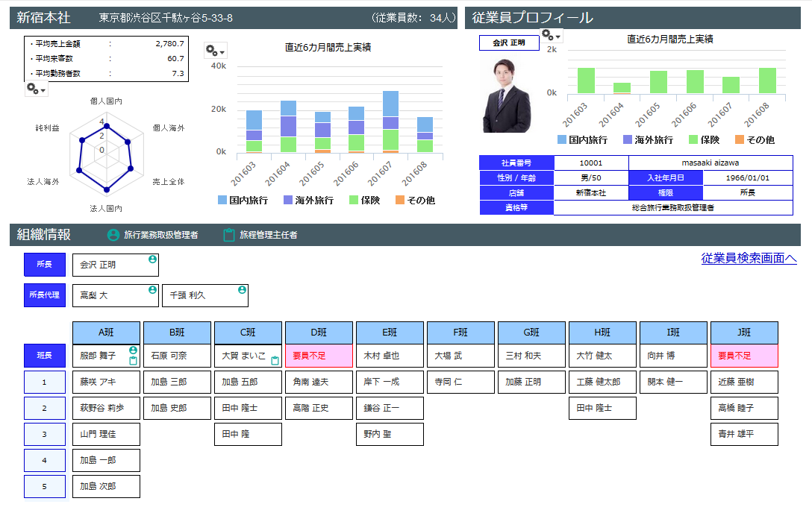Click the clipboard icon beside 旅程管理主任者

229,235
